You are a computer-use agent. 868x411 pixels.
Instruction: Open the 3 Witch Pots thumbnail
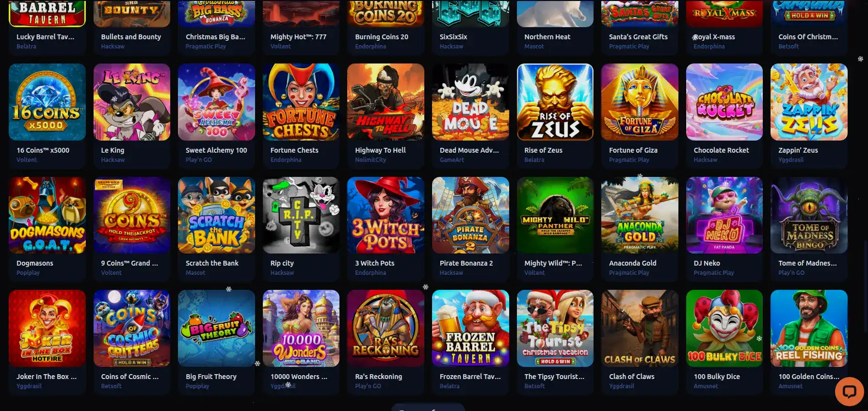click(x=386, y=215)
